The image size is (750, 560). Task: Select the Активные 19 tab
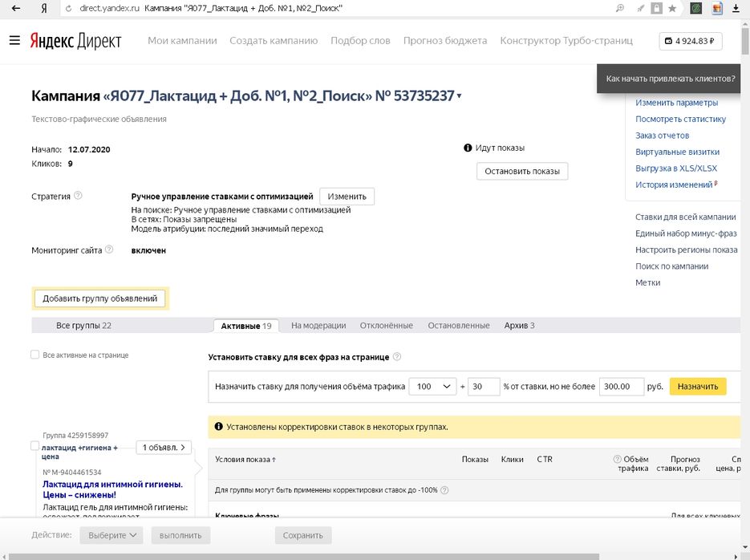click(x=245, y=326)
